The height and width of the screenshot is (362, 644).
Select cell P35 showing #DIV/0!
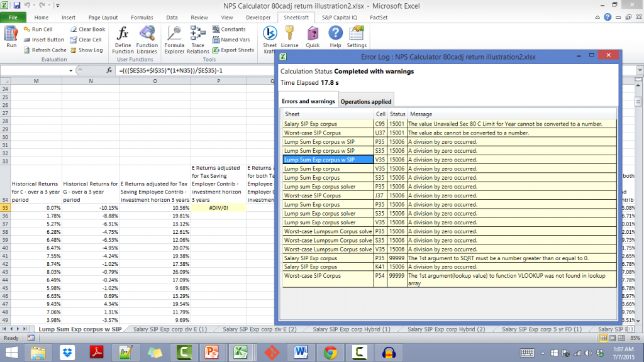pos(218,207)
